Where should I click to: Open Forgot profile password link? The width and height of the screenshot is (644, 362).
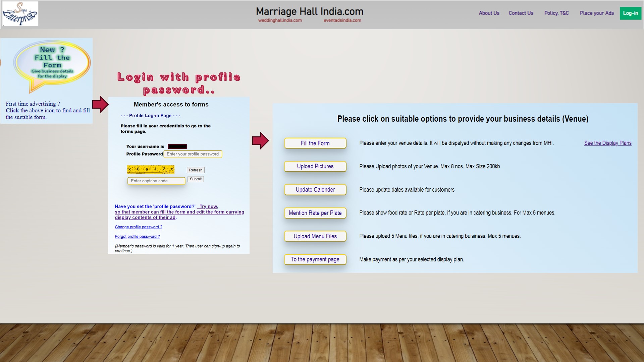pos(137,236)
